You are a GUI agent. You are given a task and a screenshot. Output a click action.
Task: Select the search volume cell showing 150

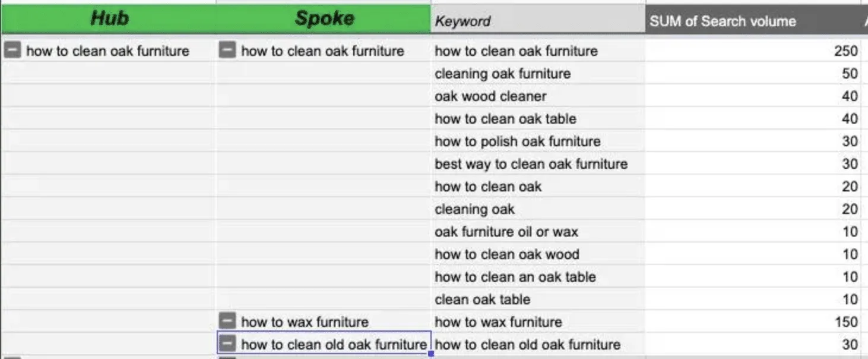pyautogui.click(x=753, y=322)
